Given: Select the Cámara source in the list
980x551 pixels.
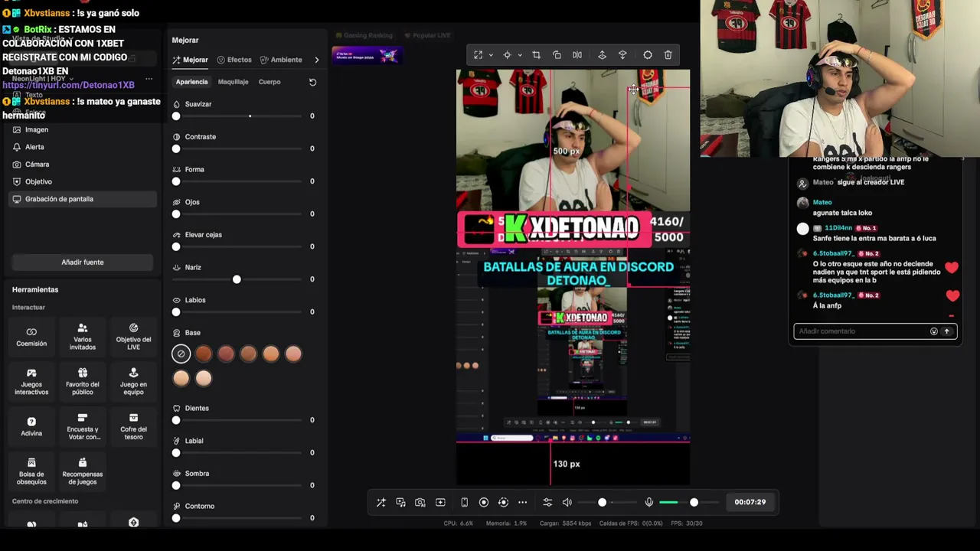Looking at the screenshot, I should point(83,165).
